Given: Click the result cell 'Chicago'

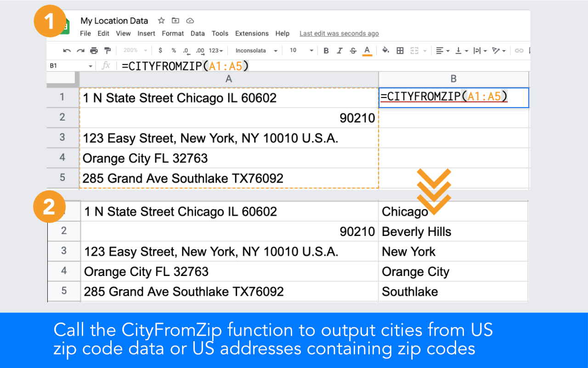Looking at the screenshot, I should coord(453,211).
